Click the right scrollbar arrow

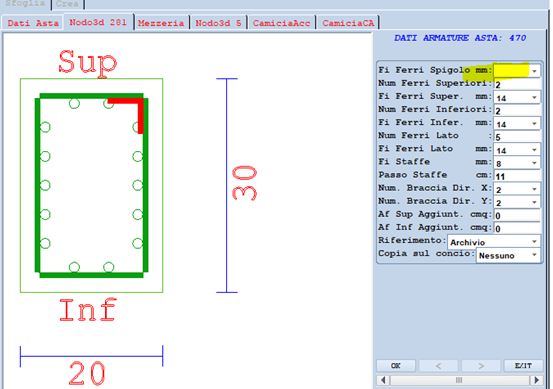coord(536,380)
